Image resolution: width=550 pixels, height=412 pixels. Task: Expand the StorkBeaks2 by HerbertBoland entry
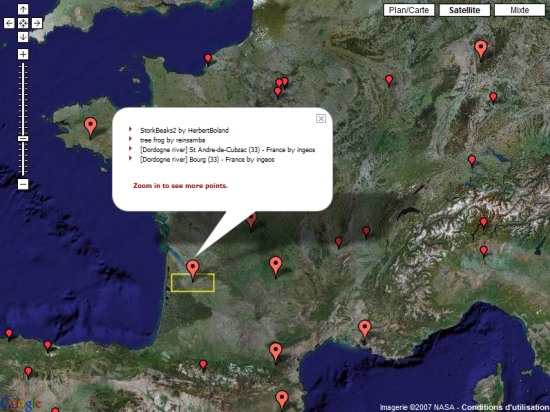pos(130,129)
